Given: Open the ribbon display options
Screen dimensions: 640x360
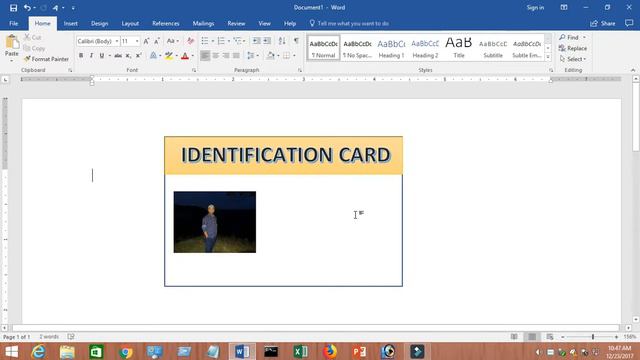Looking at the screenshot, I should pyautogui.click(x=564, y=8).
